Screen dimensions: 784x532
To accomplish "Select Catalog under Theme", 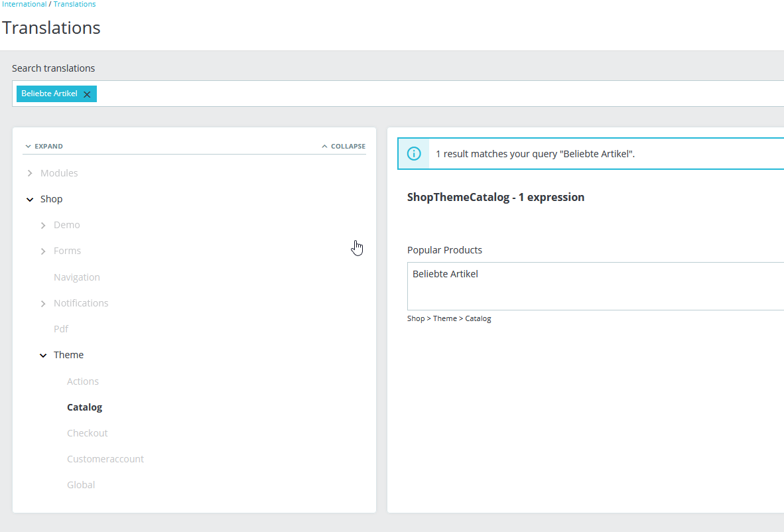I will (x=84, y=407).
